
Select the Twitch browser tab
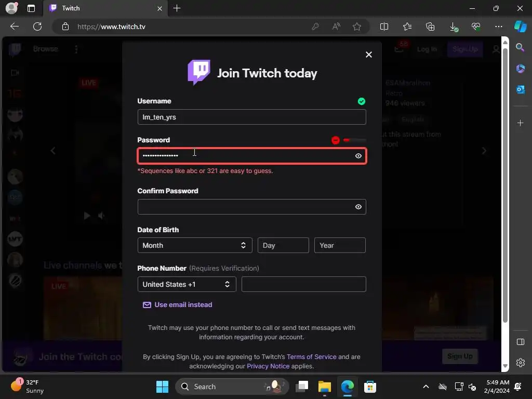[x=105, y=8]
